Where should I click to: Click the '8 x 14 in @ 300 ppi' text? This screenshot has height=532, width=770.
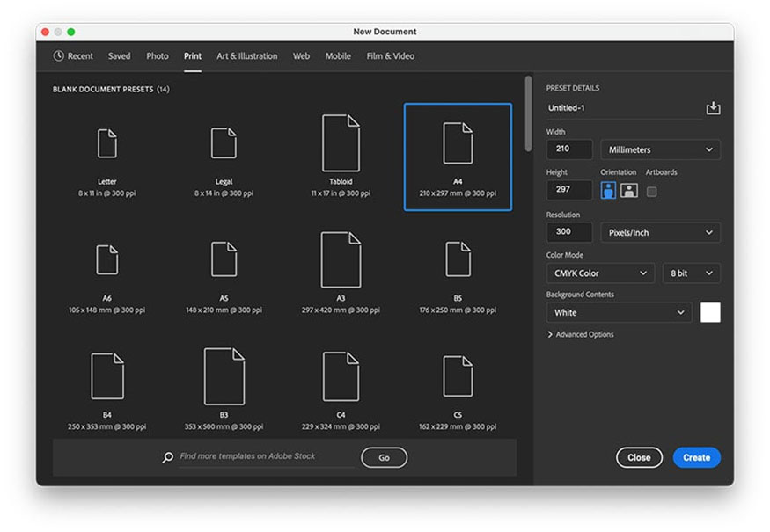tap(224, 193)
